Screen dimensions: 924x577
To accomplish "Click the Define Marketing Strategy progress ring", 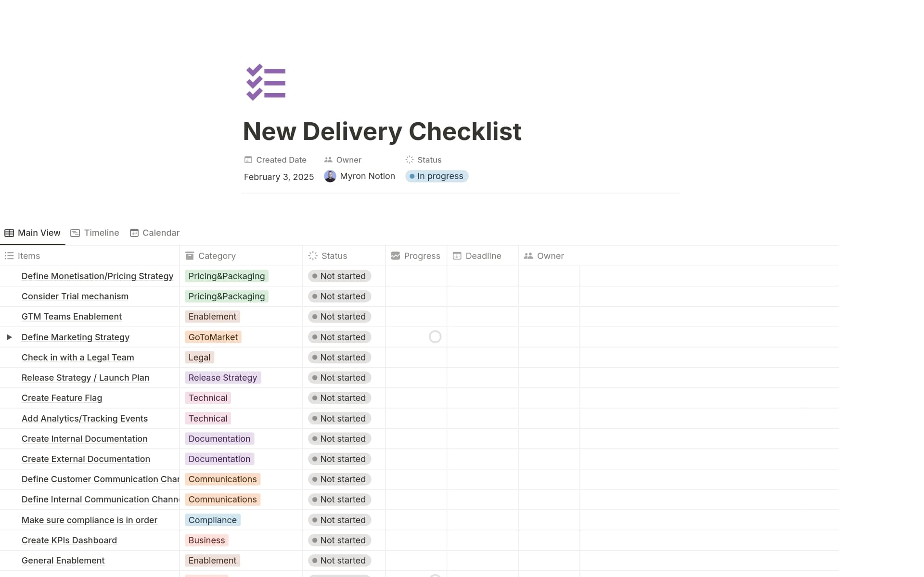I will click(435, 337).
